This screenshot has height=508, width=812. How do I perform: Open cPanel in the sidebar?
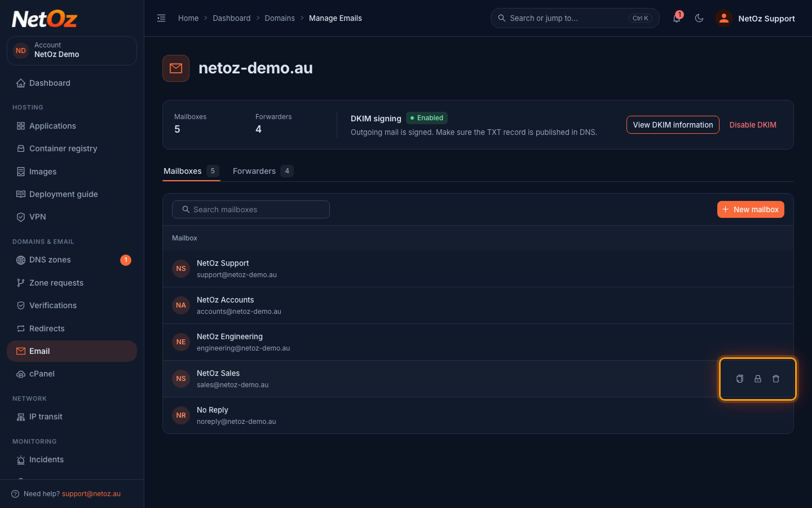click(x=72, y=374)
